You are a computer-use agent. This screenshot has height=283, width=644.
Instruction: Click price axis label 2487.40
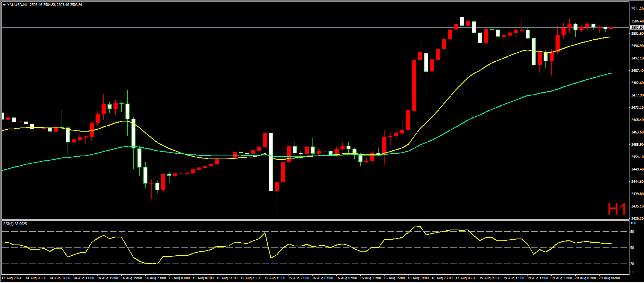(x=637, y=71)
